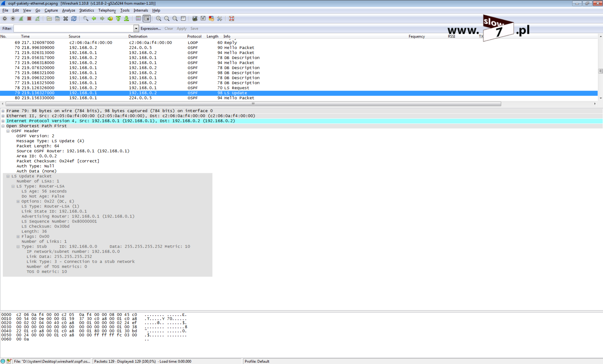The height and width of the screenshot is (364, 603).
Task: Open the Analyze menu
Action: (68, 10)
